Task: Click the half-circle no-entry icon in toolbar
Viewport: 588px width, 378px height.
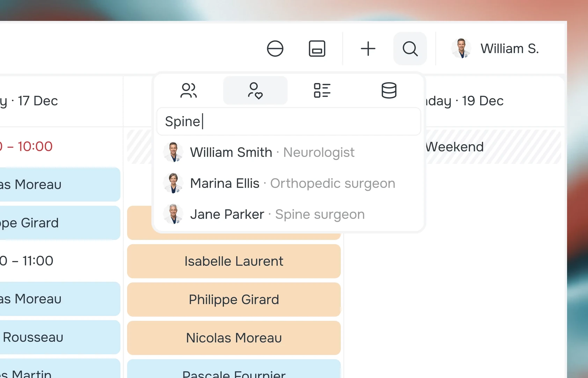Action: (x=275, y=48)
